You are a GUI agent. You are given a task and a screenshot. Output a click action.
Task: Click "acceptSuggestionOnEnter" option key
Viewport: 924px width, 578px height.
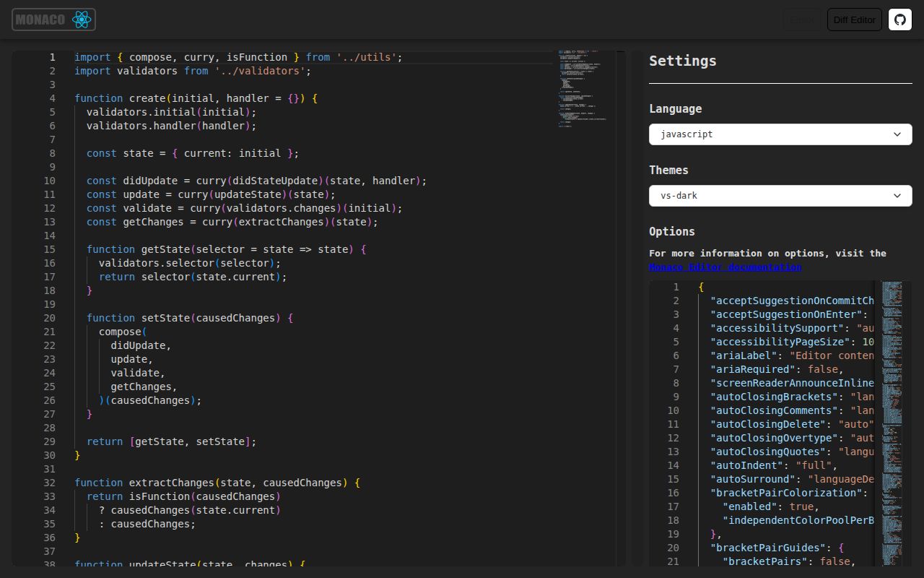pyautogui.click(x=787, y=314)
